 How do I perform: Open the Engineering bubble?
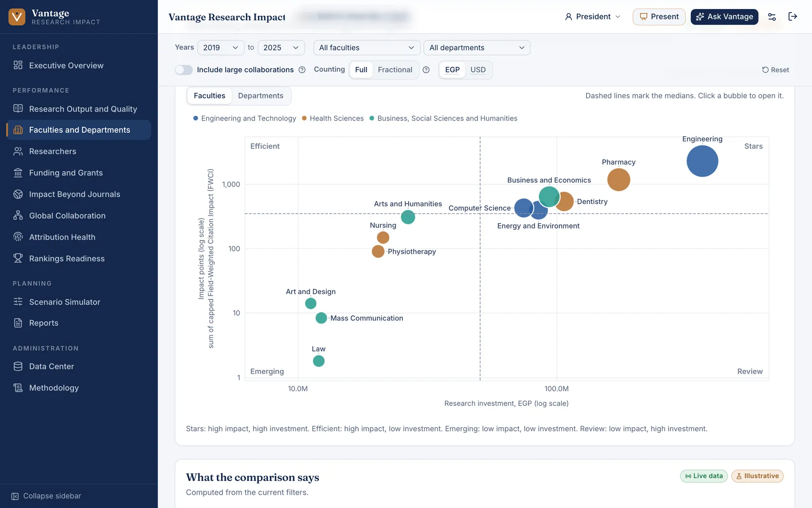tap(702, 161)
